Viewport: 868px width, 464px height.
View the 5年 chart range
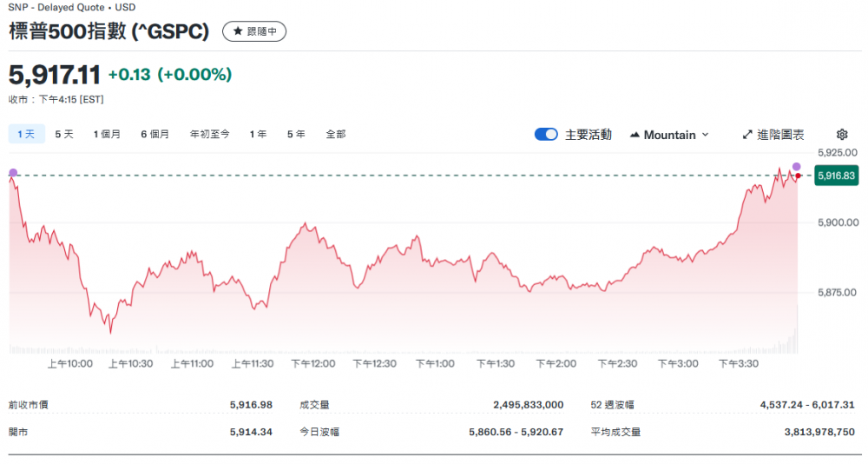296,134
